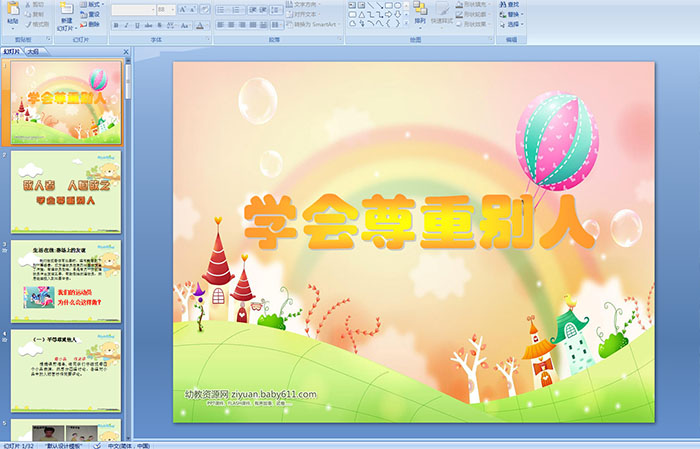Screen dimensions: 700x449
Task: Toggle Bold text formatting
Action: 114,25
